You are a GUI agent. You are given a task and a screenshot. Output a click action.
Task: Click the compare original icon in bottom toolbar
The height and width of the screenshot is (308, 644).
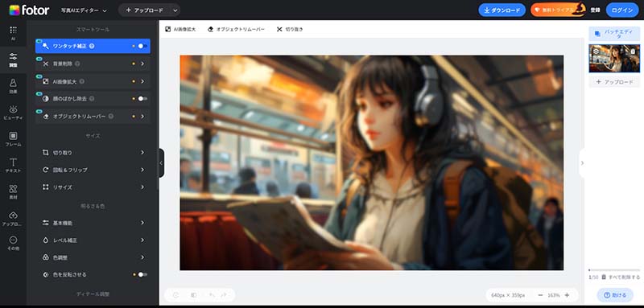pos(194,295)
